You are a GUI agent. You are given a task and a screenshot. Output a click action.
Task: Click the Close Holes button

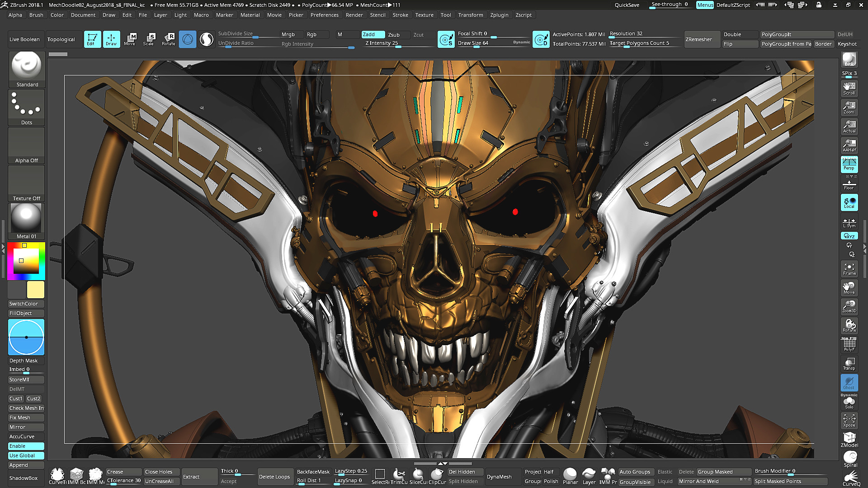click(x=161, y=472)
